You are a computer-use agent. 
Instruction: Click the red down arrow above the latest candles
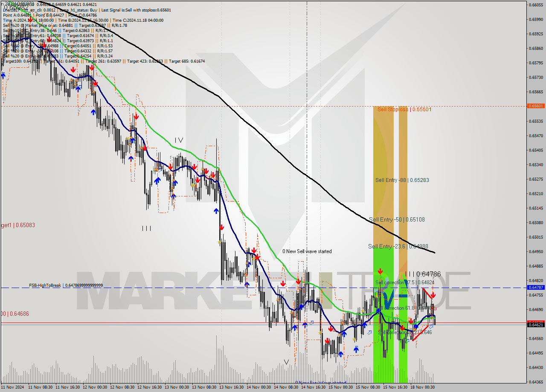433,295
